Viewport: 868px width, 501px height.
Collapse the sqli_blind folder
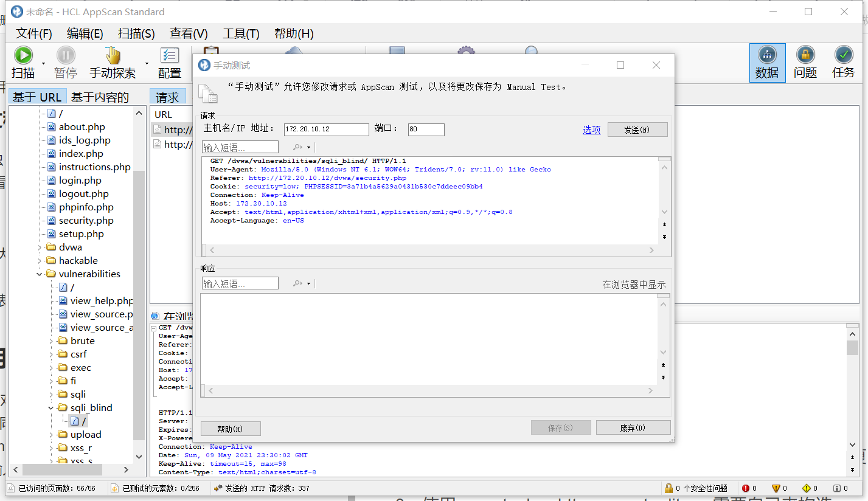[51, 408]
